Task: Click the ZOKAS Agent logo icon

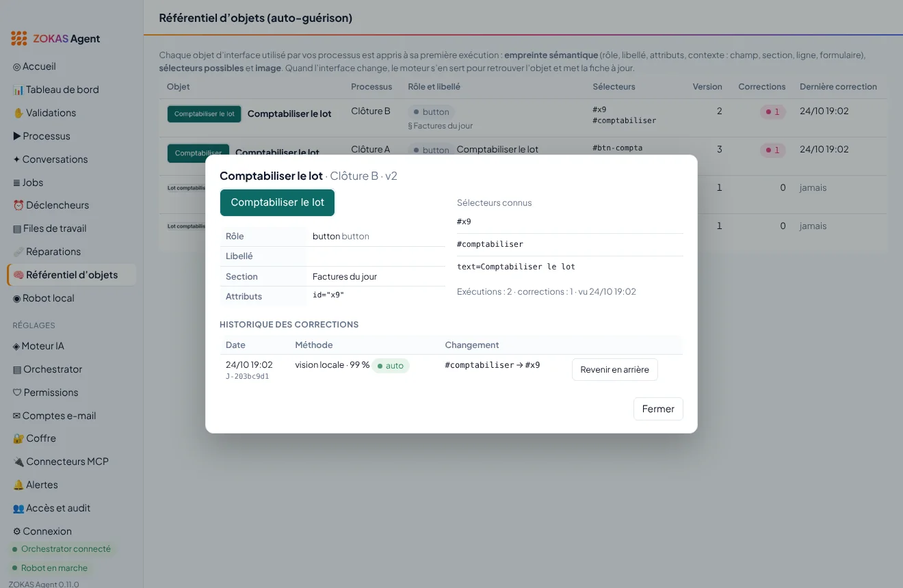Action: 19,38
